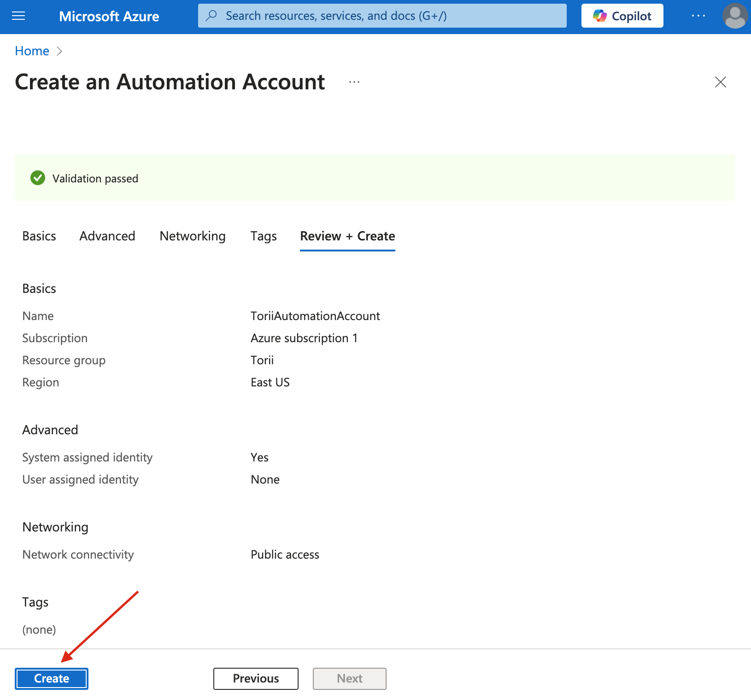Click the Create button
Image resolution: width=751 pixels, height=700 pixels.
[x=52, y=678]
